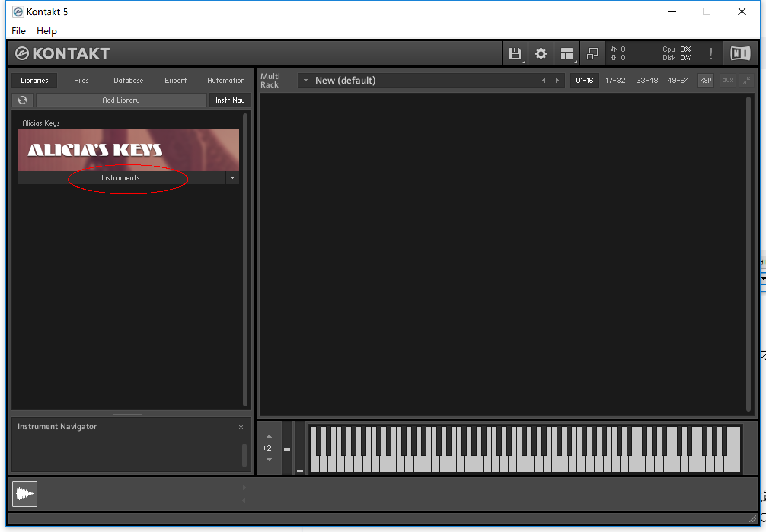Click the pitch bend wheel strip
This screenshot has height=532, width=766.
287,448
